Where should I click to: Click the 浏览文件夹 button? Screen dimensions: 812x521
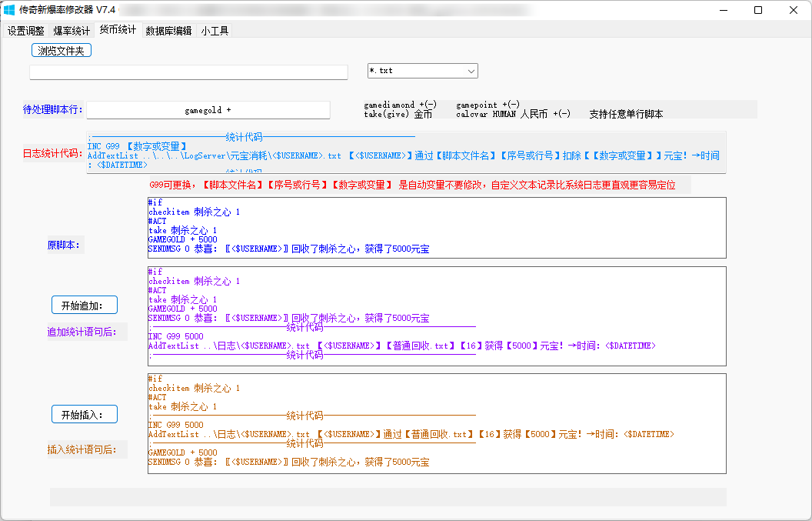coord(62,51)
